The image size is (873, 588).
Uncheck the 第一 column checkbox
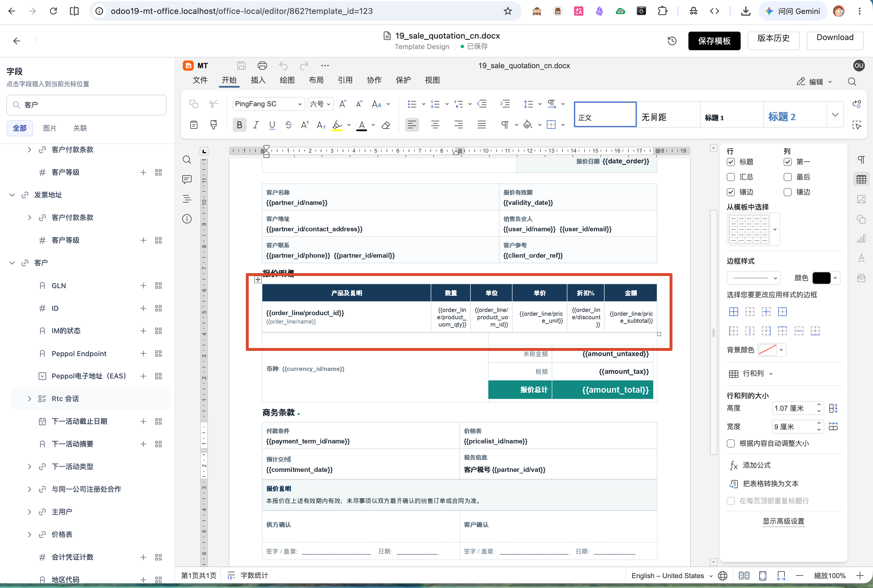click(787, 162)
